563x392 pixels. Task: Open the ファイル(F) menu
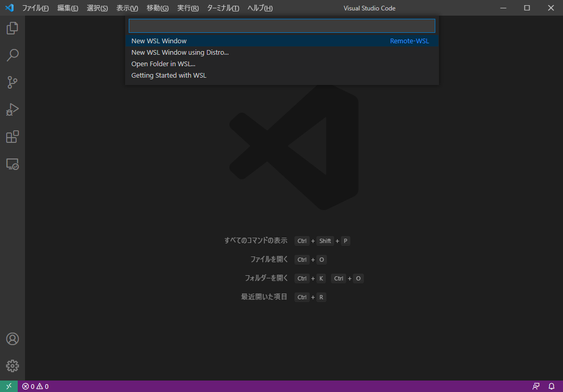coord(35,8)
